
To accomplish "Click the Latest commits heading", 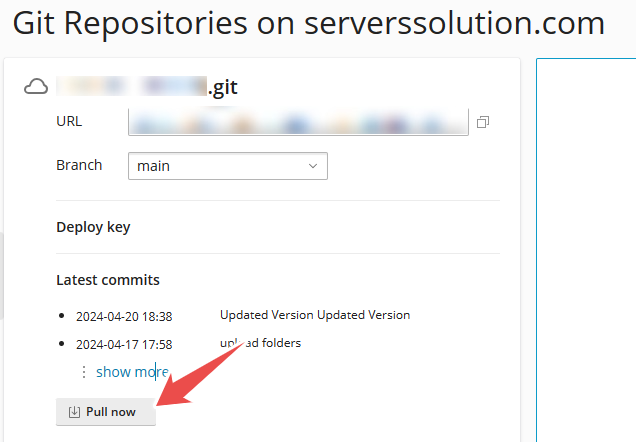I will tap(108, 280).
